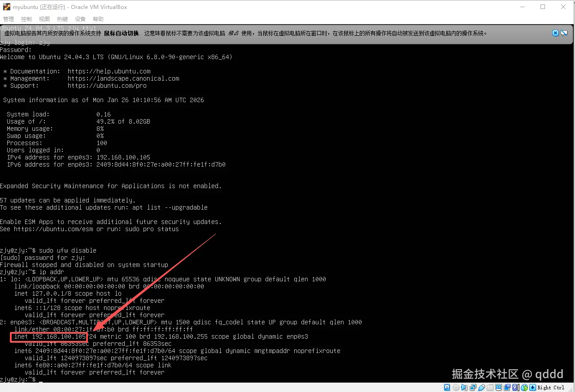Click the https://help.ubuntu.com documentation URL
575x392 pixels.
click(109, 71)
